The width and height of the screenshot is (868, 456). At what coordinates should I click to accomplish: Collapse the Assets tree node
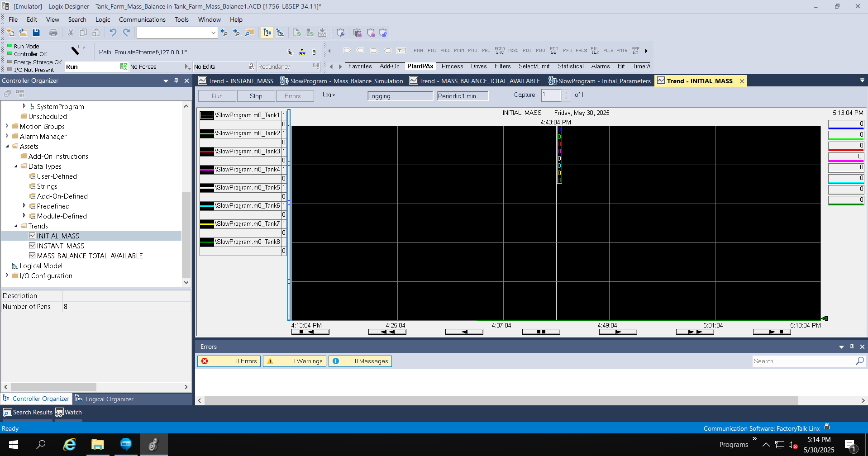coord(7,146)
